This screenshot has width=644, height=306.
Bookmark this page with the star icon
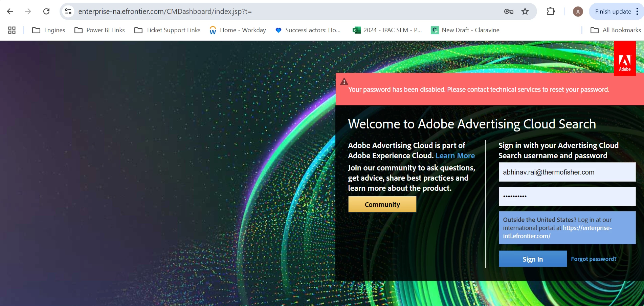coord(525,12)
